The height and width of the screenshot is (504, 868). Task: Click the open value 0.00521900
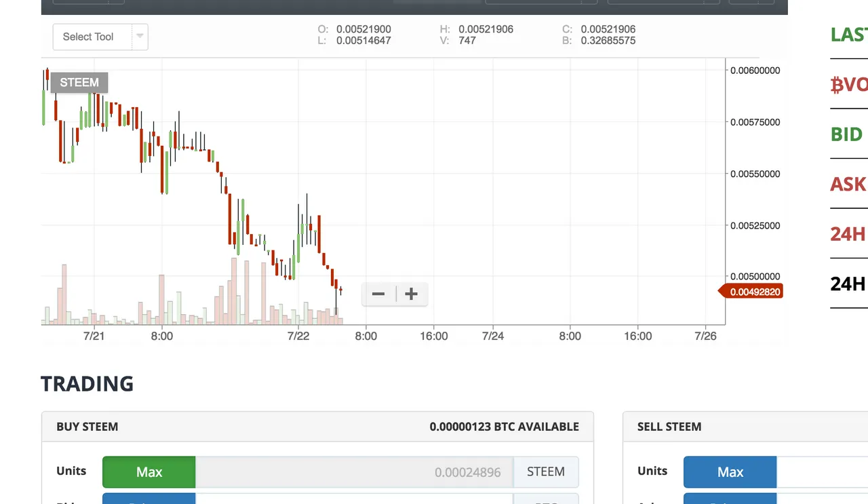(363, 29)
